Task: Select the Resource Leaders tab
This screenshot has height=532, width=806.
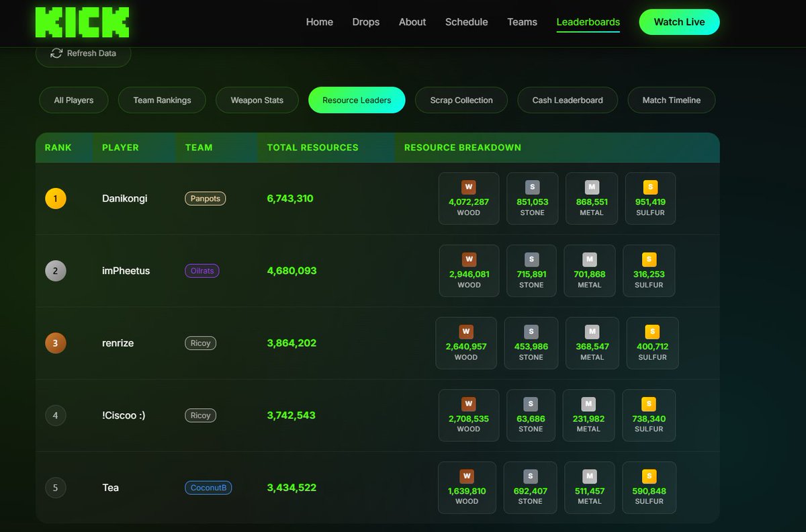Action: pos(357,100)
